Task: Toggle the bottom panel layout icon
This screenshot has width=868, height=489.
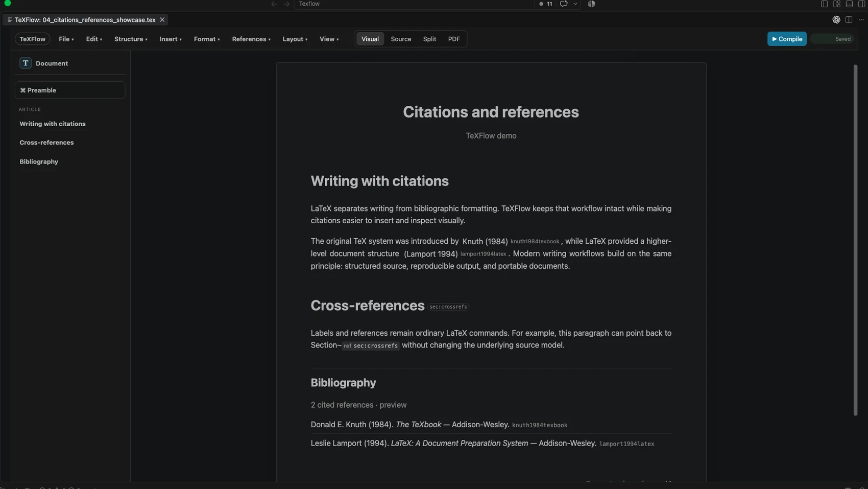Action: pos(849,4)
